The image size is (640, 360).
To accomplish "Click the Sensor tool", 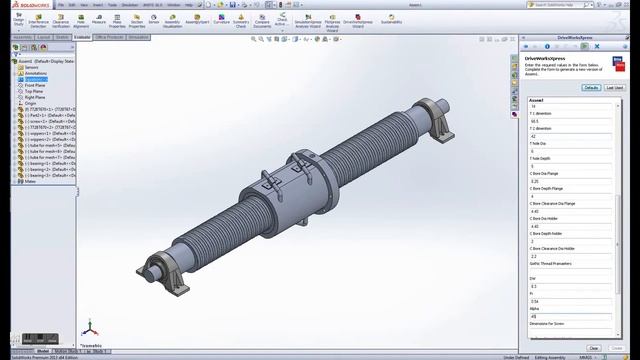I will point(154,19).
